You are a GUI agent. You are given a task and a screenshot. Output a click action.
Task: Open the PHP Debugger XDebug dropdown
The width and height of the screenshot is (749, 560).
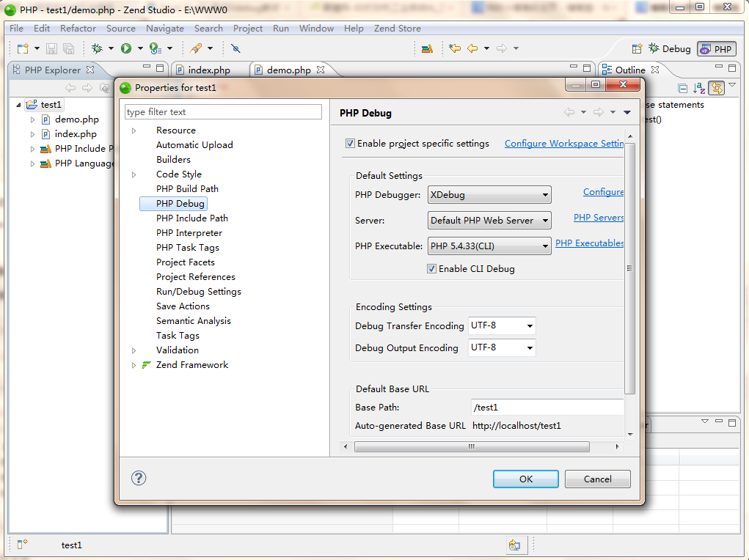pos(489,195)
